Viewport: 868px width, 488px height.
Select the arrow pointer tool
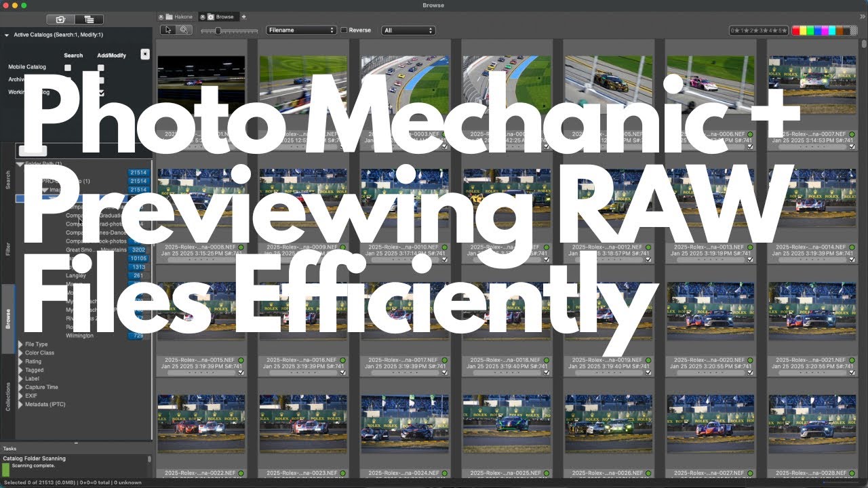pyautogui.click(x=168, y=30)
